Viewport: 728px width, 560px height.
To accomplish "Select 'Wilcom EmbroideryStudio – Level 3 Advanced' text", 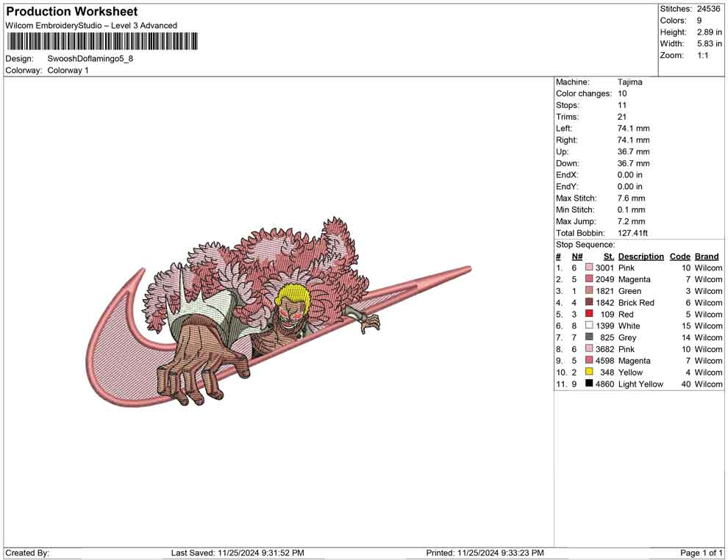I will click(x=91, y=26).
